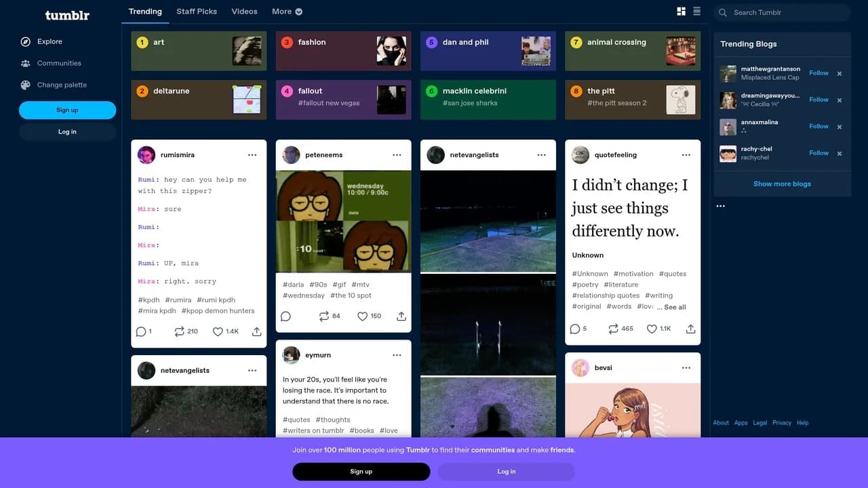Click the search magnifier icon
Image resolution: width=868 pixels, height=488 pixels.
(x=723, y=12)
